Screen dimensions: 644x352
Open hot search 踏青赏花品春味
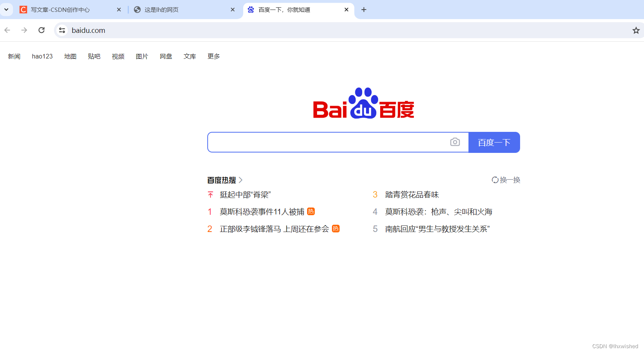coord(412,195)
